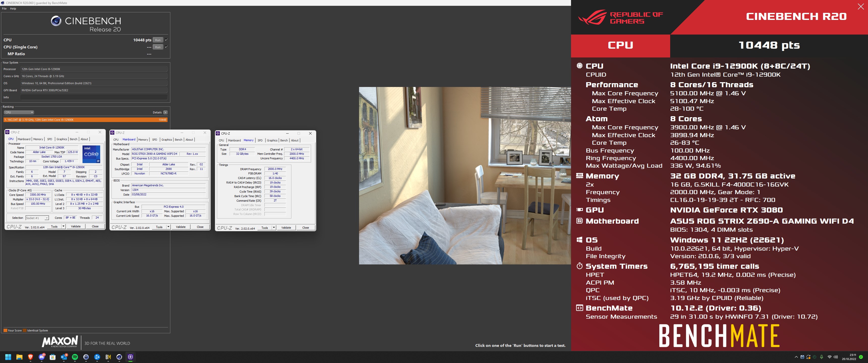This screenshot has height=363, width=868.
Task: Click Validate in the Memory CPU-Z window
Action: [286, 228]
